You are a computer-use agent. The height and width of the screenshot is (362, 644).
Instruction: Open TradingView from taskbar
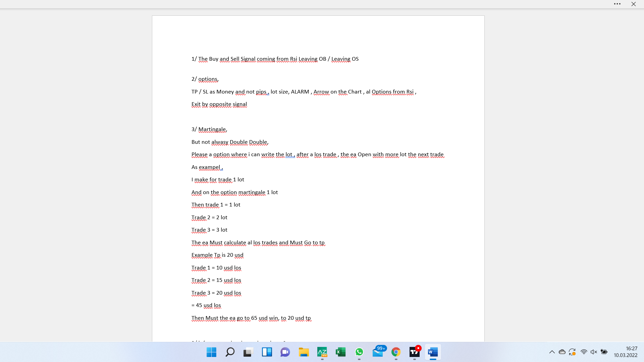tap(415, 352)
